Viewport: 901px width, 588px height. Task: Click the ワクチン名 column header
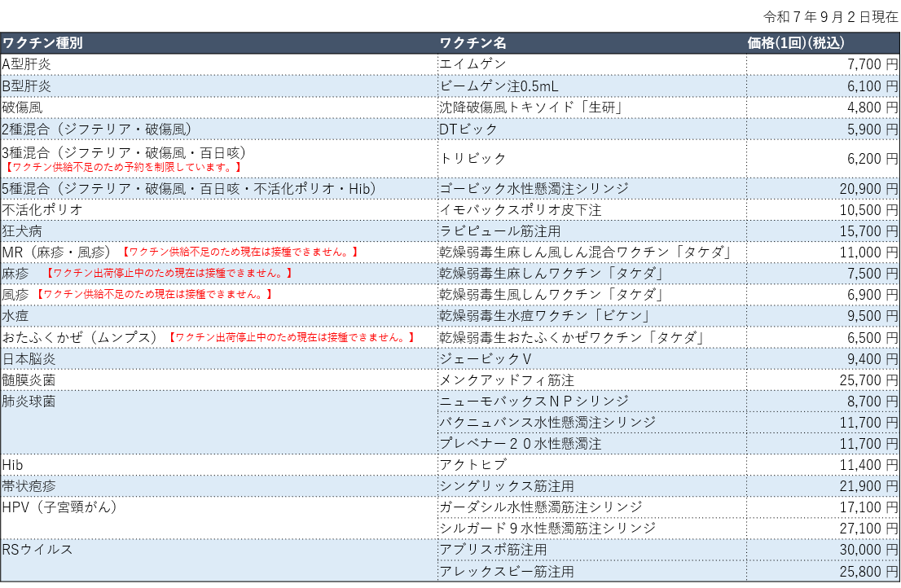[x=592, y=43]
